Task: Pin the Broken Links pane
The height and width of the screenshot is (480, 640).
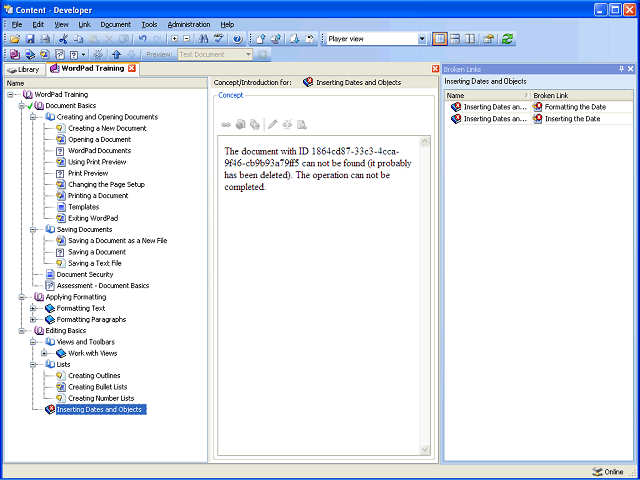Action: coord(622,69)
